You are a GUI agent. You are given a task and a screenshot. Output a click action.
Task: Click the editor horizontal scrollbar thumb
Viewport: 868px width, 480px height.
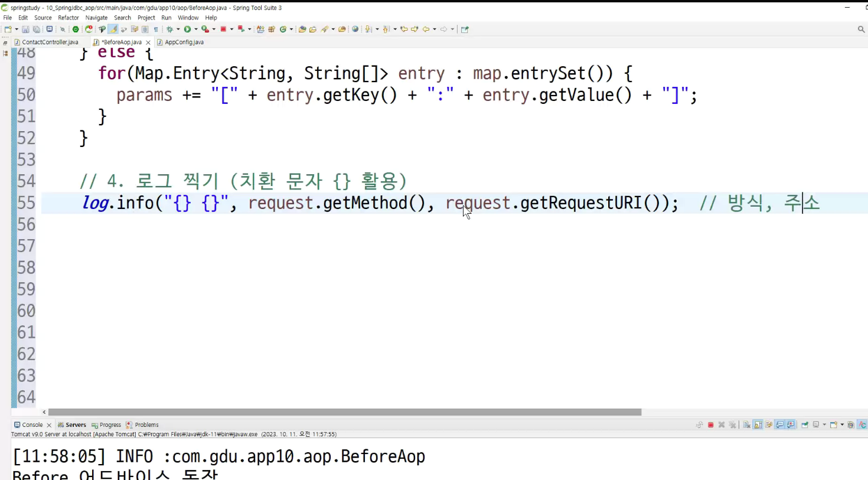click(345, 412)
